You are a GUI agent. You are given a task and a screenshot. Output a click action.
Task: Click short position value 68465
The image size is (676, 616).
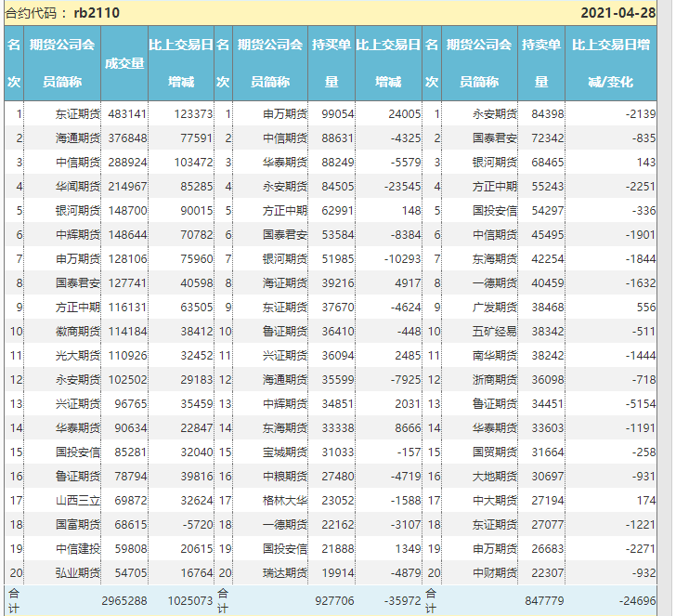547,163
